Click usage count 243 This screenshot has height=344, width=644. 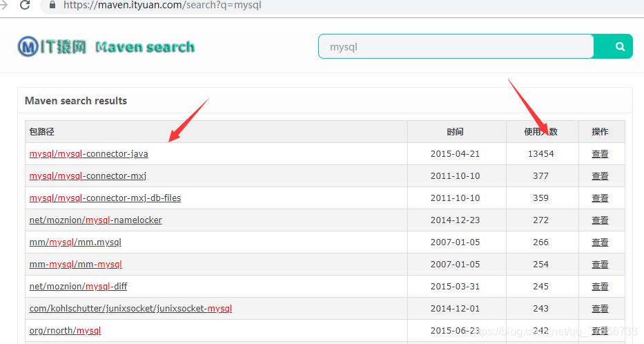(x=541, y=309)
